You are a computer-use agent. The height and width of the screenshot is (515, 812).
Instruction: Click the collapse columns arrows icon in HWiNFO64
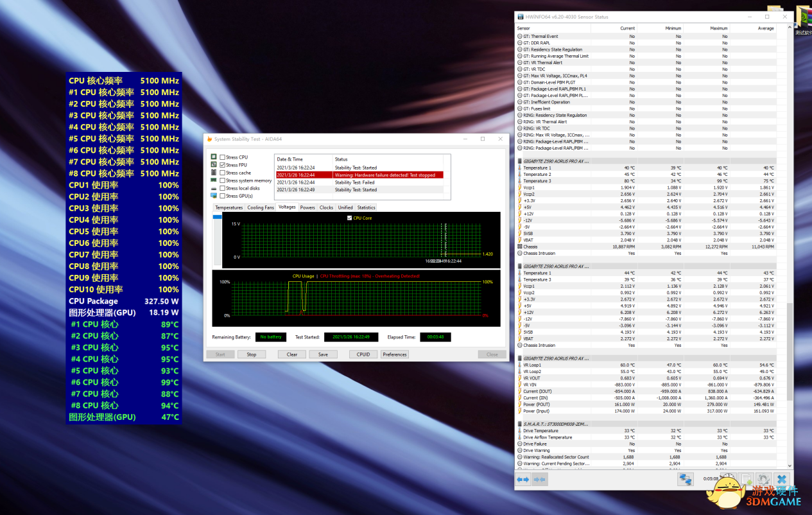pyautogui.click(x=539, y=479)
